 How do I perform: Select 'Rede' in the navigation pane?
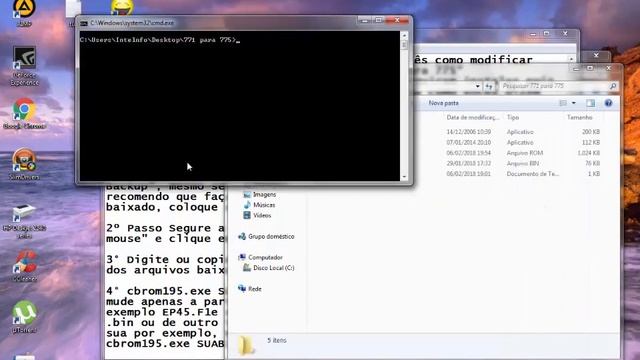tap(249, 289)
